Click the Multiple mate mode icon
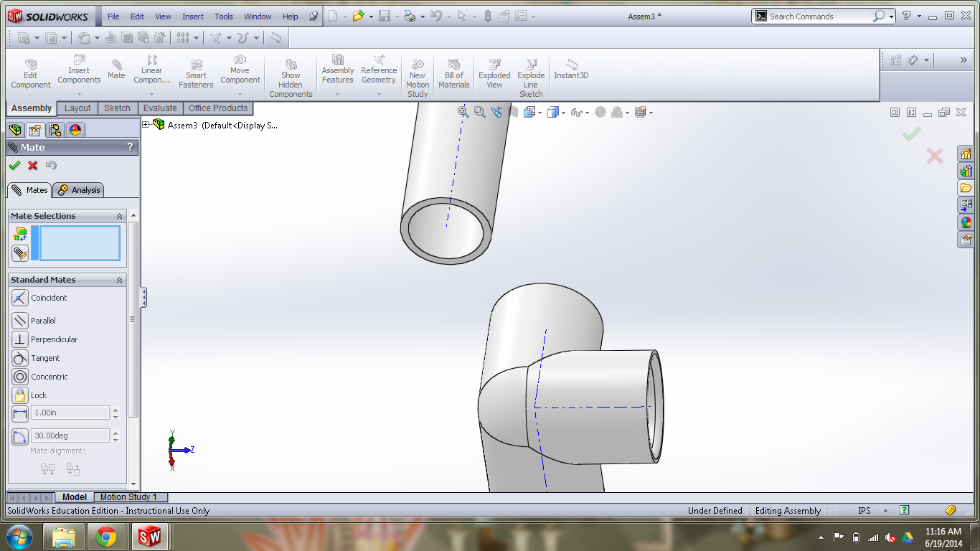Viewport: 980px width, 551px height. (x=20, y=253)
